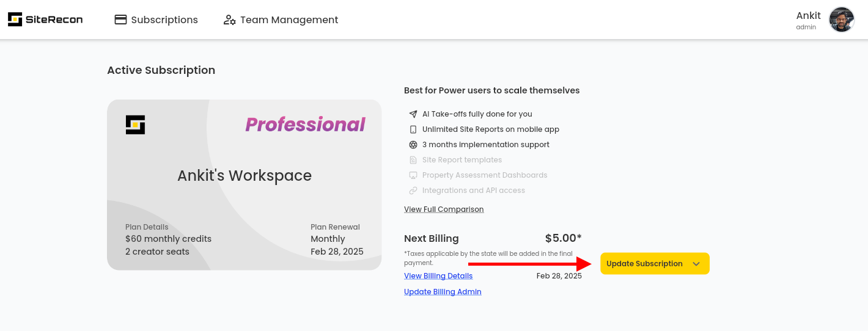Image resolution: width=868 pixels, height=331 pixels.
Task: Click the SiteRecon logo on plan card
Action: [x=135, y=125]
